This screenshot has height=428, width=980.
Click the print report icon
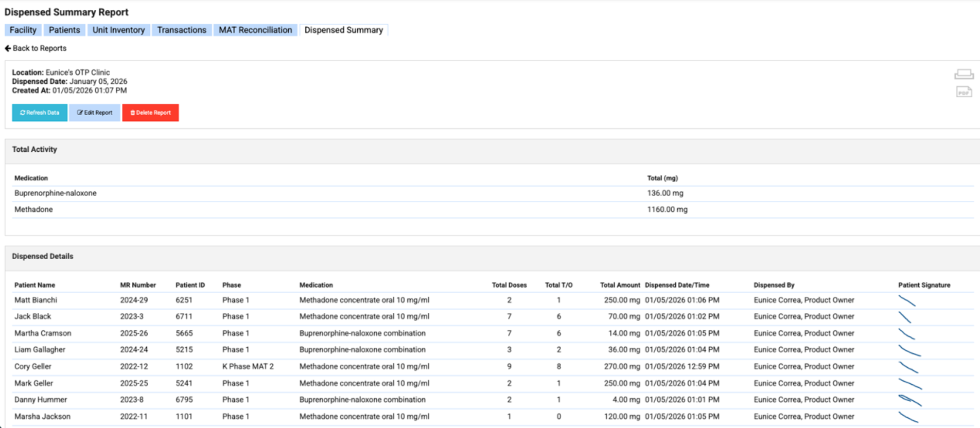(x=964, y=75)
